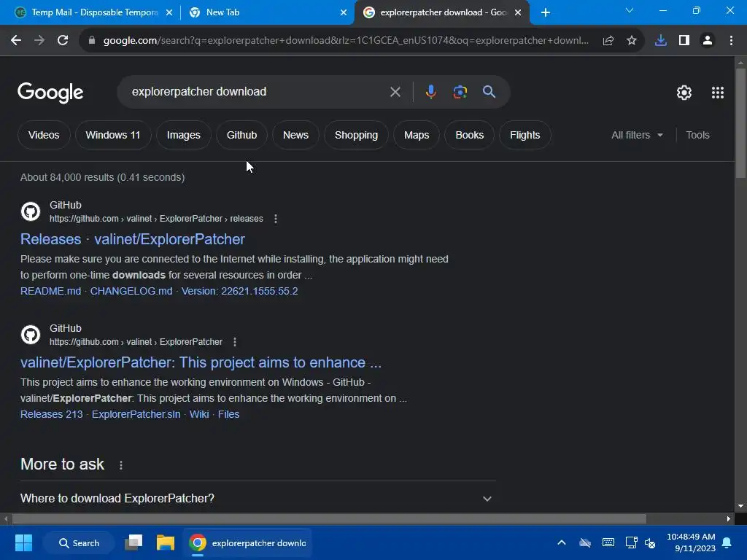Screen dimensions: 747x560
Task: Open the Google apps grid
Action: coord(718,93)
